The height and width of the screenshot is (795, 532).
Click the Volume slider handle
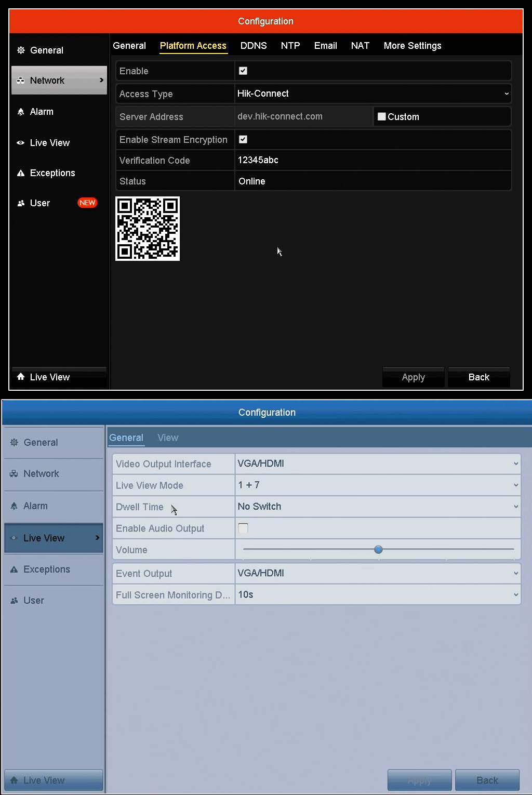pyautogui.click(x=379, y=550)
